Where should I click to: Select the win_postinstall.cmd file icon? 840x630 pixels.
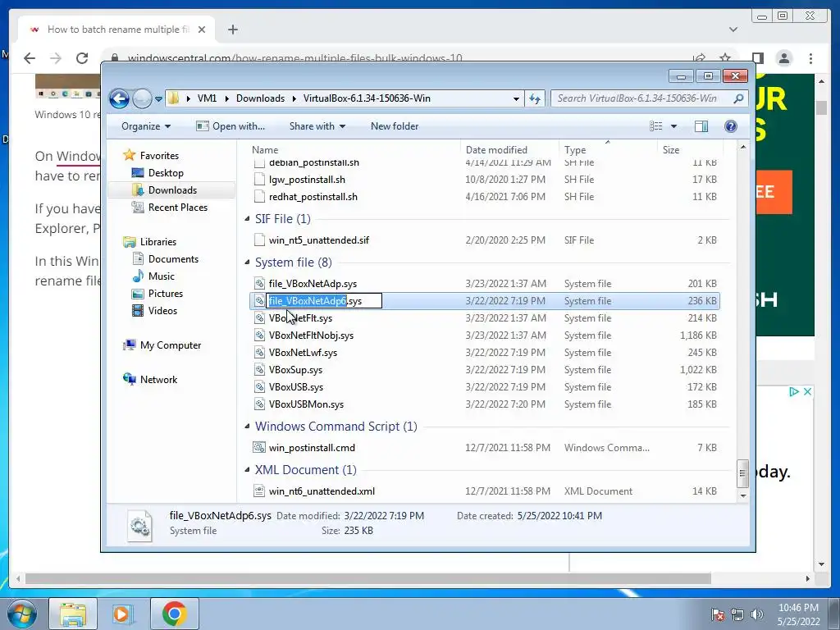(259, 447)
